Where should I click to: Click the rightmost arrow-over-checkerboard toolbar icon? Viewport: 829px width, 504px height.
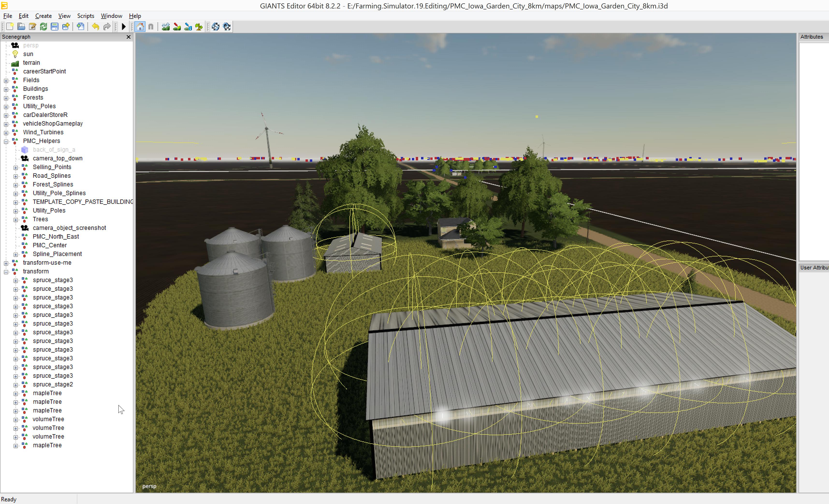(x=227, y=27)
